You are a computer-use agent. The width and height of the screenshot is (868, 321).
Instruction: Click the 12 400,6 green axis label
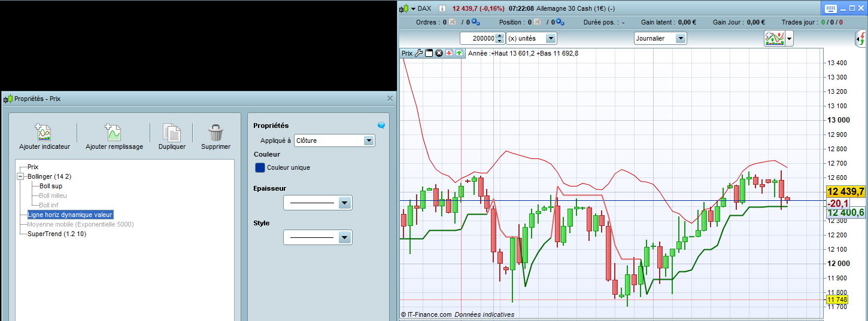click(x=846, y=212)
